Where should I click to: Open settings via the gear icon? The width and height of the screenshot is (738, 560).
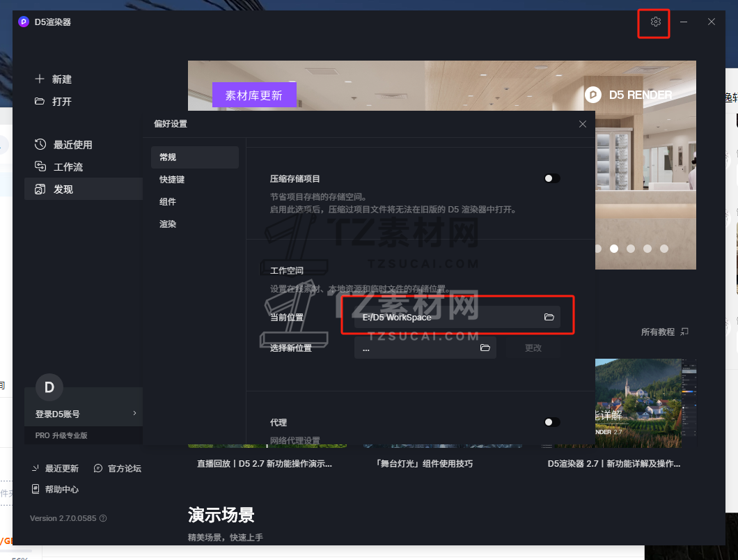point(655,22)
